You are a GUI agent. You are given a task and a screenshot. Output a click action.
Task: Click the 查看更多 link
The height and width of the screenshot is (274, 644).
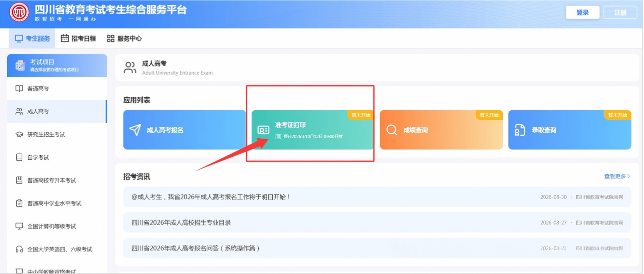click(x=617, y=176)
